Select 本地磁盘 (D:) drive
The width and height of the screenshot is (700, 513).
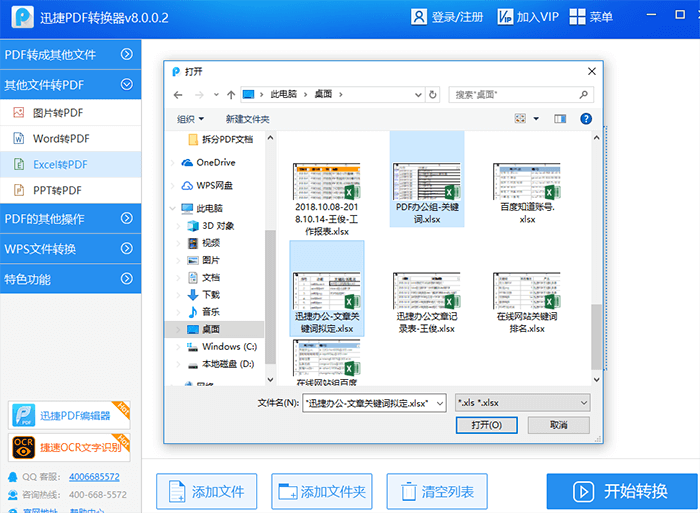click(x=221, y=364)
